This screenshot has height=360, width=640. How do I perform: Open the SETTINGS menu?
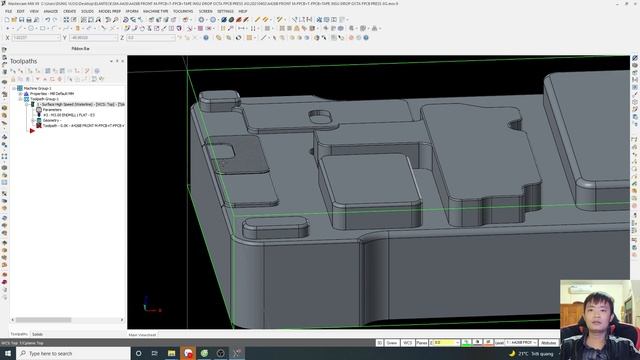225,11
